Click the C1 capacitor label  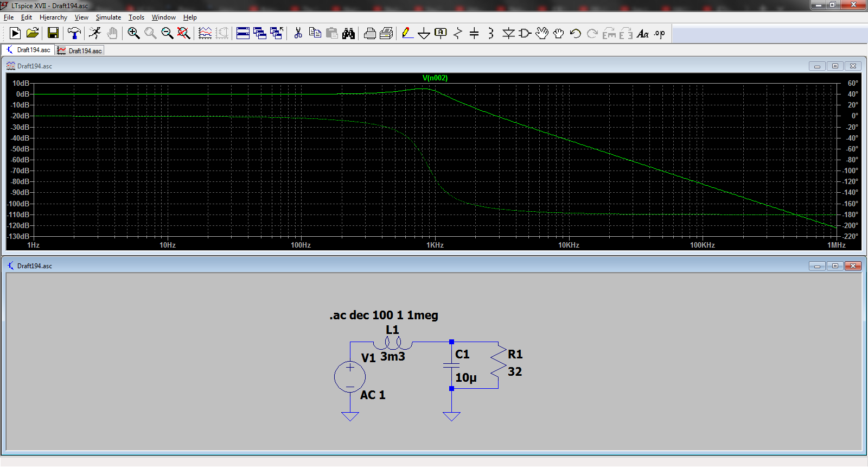[x=462, y=354]
